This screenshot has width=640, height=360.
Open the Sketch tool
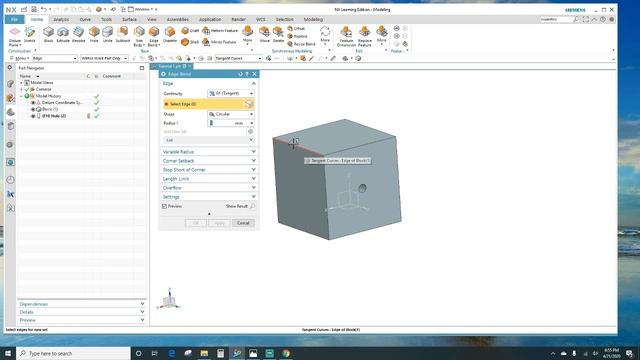(30, 35)
